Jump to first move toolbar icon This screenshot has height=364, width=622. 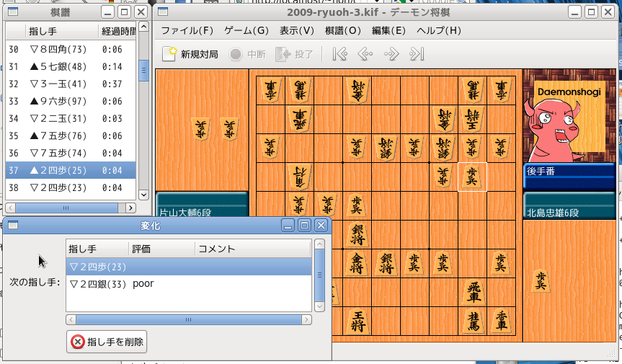340,54
